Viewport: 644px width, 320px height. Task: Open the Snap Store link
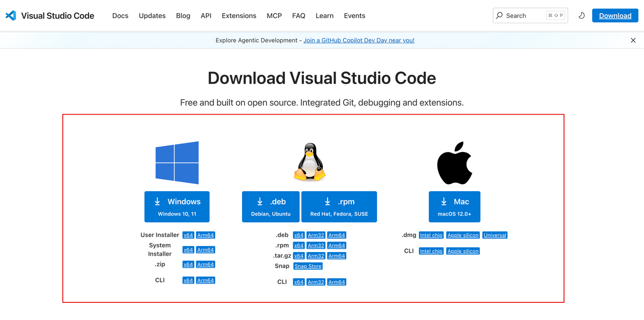[308, 266]
